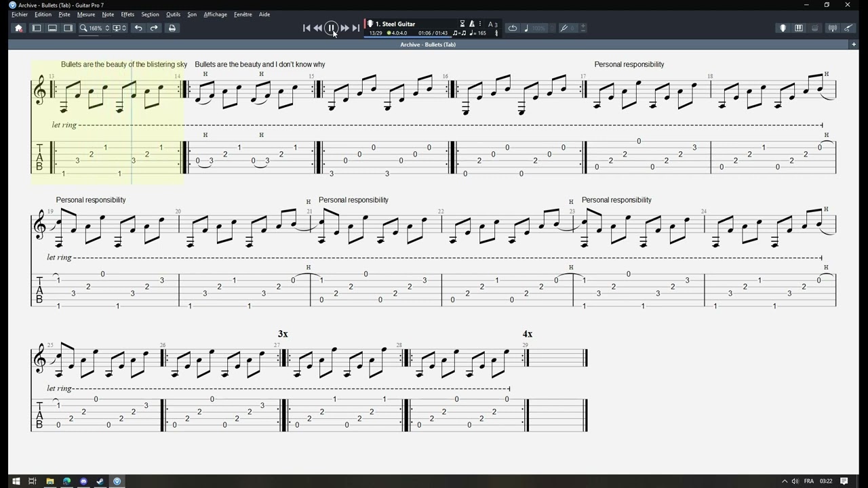Open the line-in guitar cable tool
Viewport: 868px width, 488px height.
[x=848, y=28]
